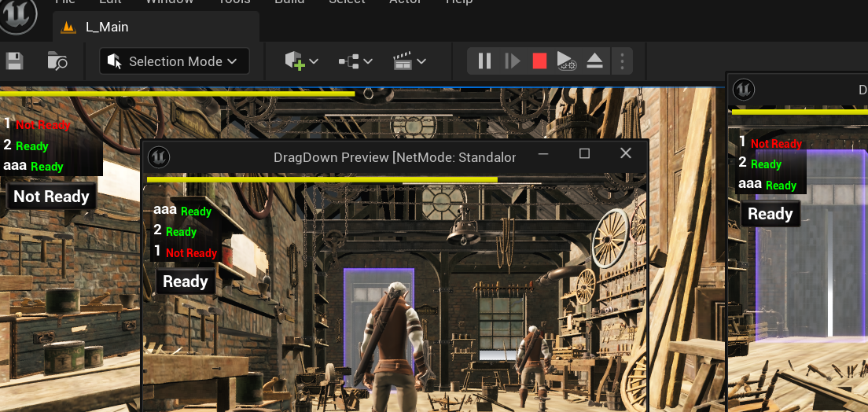This screenshot has height=412, width=868.
Task: Eject from the player controller
Action: coord(594,61)
